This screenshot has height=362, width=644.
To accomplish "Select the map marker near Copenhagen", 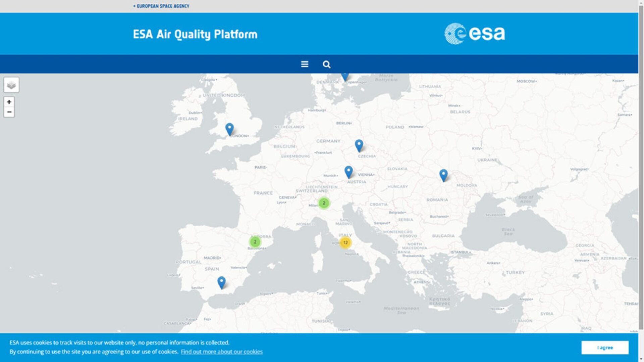I will click(x=345, y=77).
